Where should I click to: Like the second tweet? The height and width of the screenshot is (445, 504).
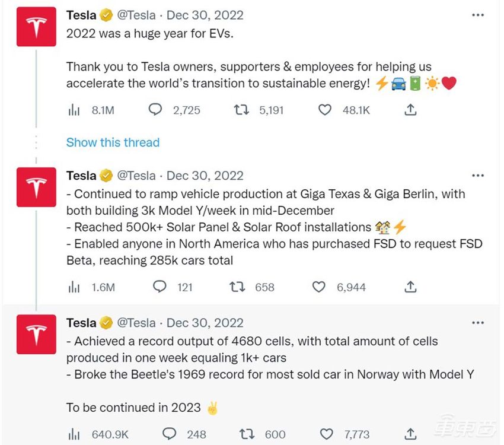[318, 287]
